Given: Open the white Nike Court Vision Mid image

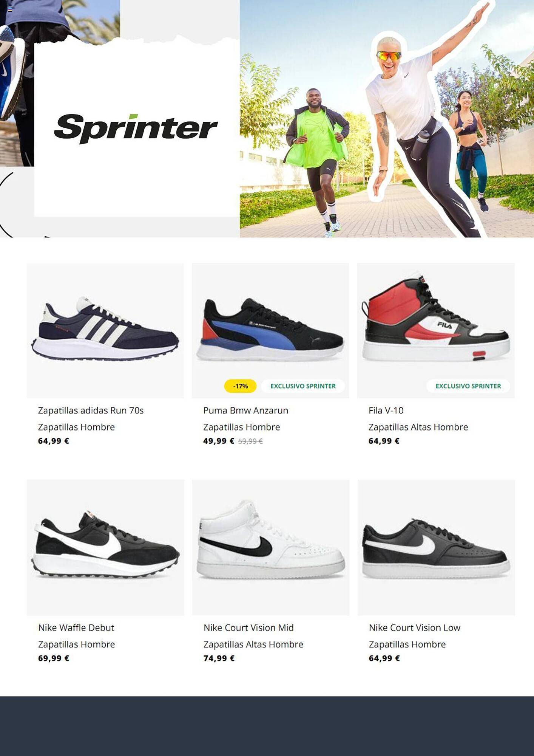Looking at the screenshot, I should point(270,547).
